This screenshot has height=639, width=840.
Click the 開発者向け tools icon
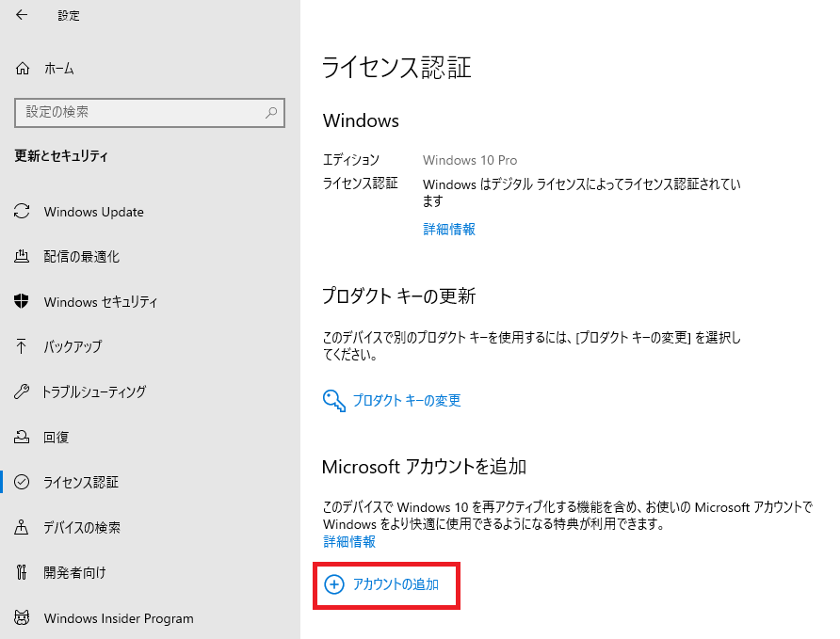[x=22, y=572]
